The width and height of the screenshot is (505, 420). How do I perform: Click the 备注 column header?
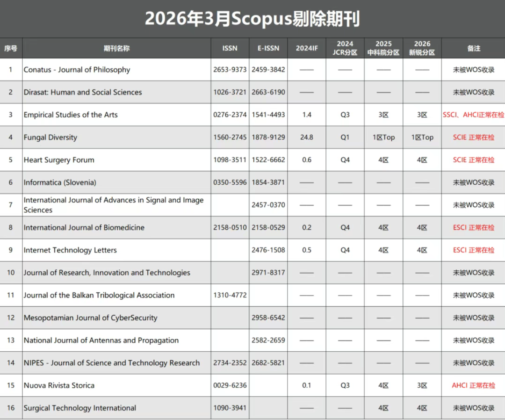coord(473,48)
